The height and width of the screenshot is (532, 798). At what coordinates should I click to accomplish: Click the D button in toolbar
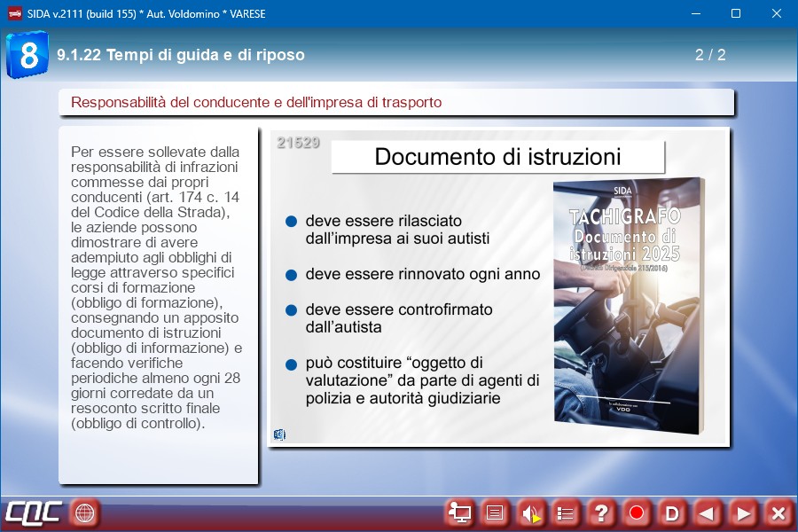(x=672, y=512)
